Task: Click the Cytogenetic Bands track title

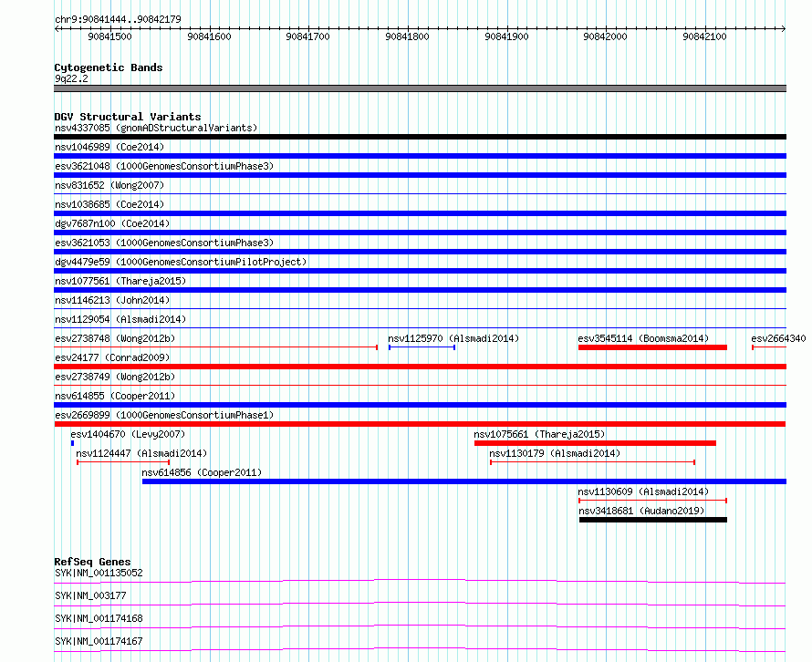Action: coord(109,67)
